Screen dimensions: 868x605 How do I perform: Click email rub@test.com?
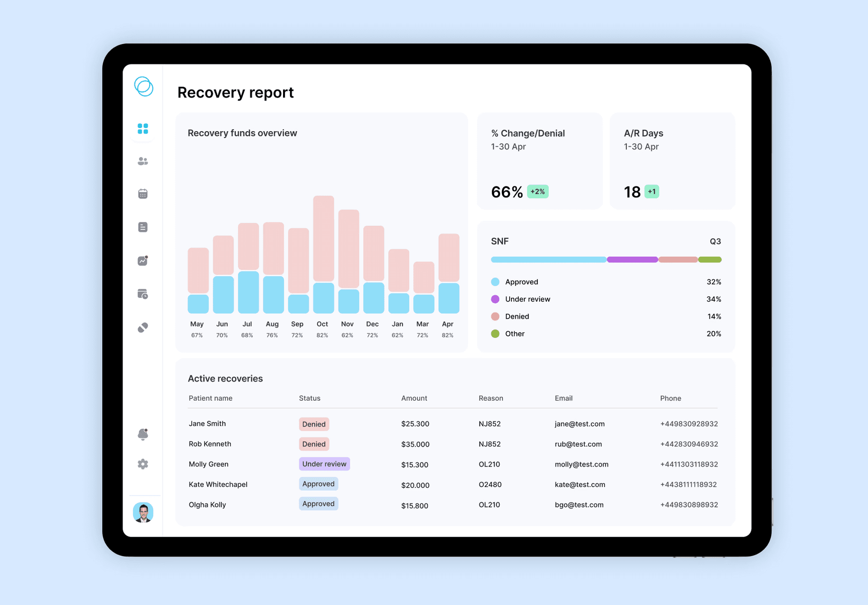(578, 444)
